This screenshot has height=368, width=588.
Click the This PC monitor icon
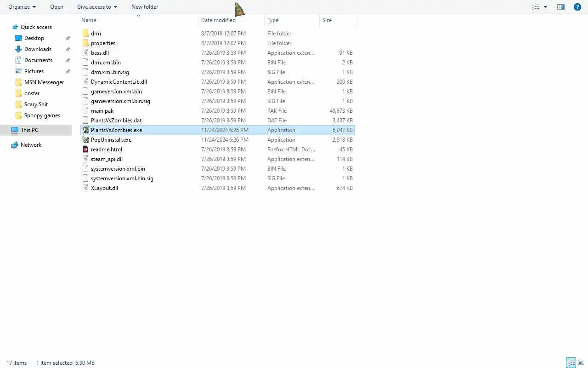(15, 130)
